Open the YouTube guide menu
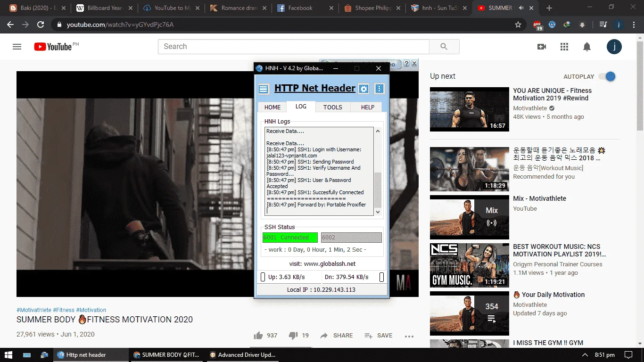Image resolution: width=644 pixels, height=362 pixels. pos(17,47)
